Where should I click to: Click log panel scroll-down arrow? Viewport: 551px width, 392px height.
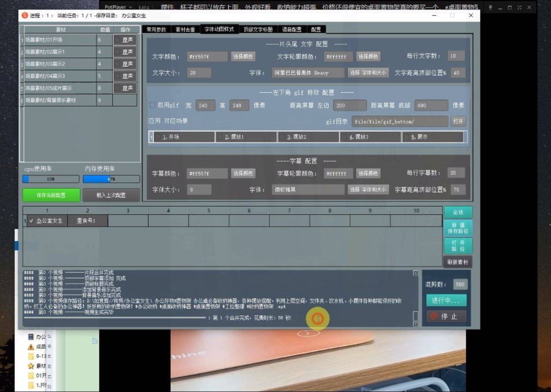416,324
